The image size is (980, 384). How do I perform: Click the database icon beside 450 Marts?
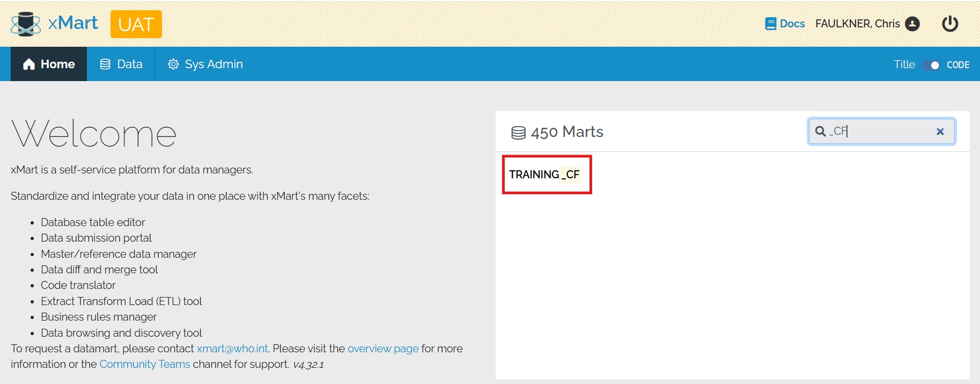(518, 133)
